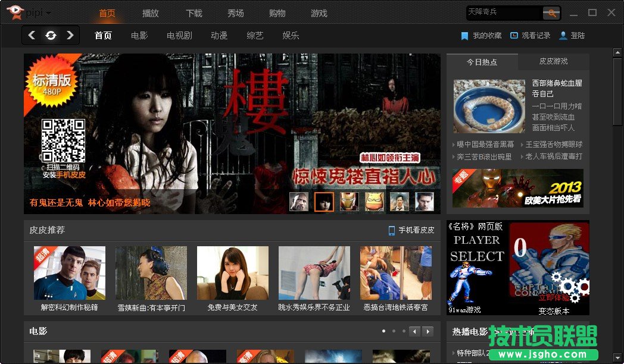Open the 电影 category

139,35
